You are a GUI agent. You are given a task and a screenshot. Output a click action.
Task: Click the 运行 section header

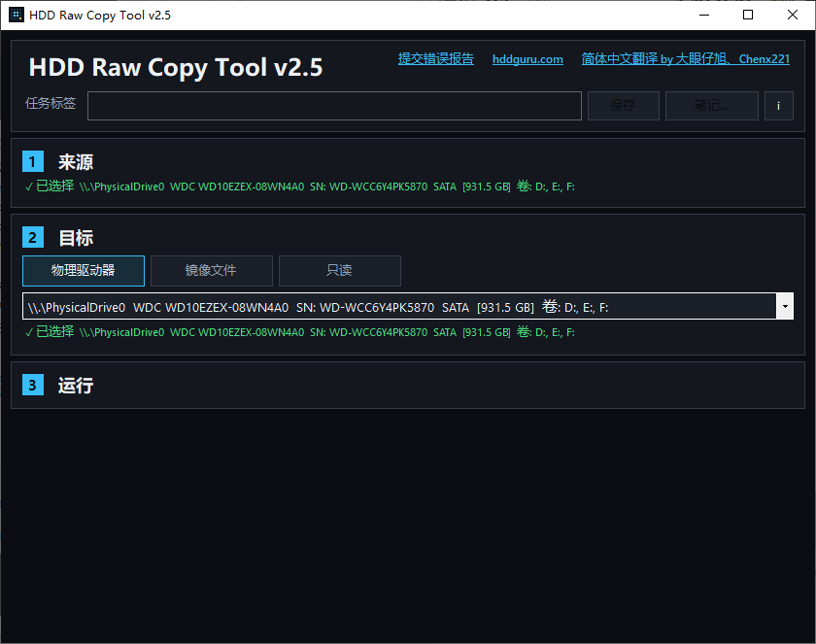click(x=75, y=385)
